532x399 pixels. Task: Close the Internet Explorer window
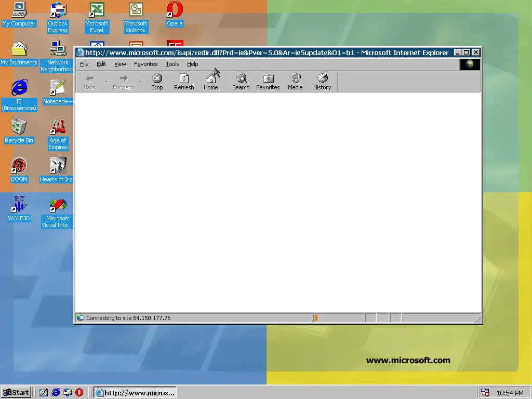coord(476,52)
